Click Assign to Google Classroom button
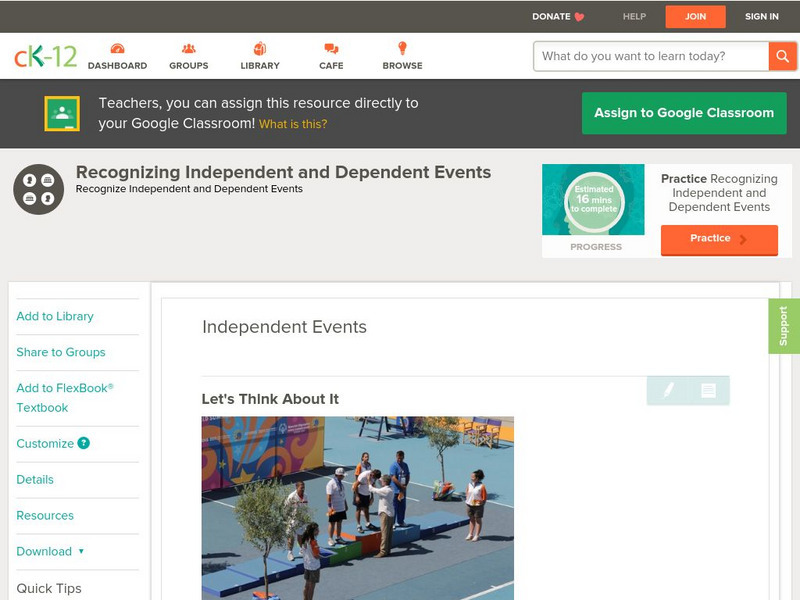This screenshot has width=800, height=600. (x=684, y=113)
